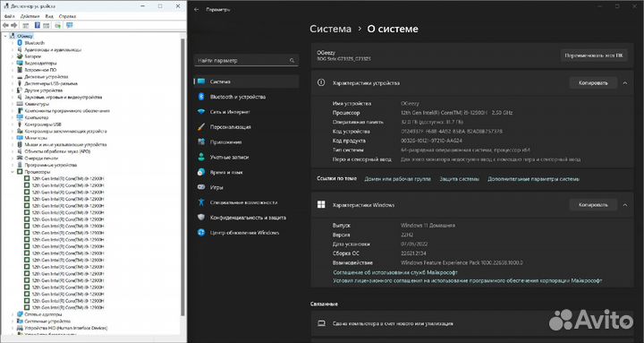
Task: Open the Домен или рабочая группа link
Action: tap(397, 179)
